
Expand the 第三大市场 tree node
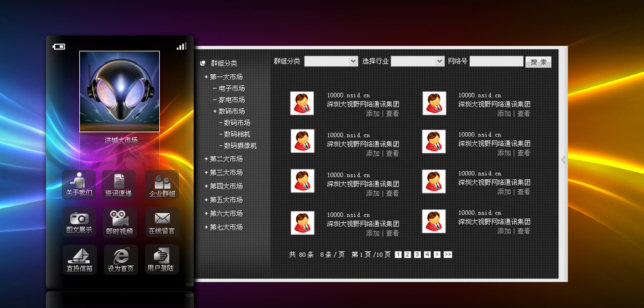(x=223, y=172)
